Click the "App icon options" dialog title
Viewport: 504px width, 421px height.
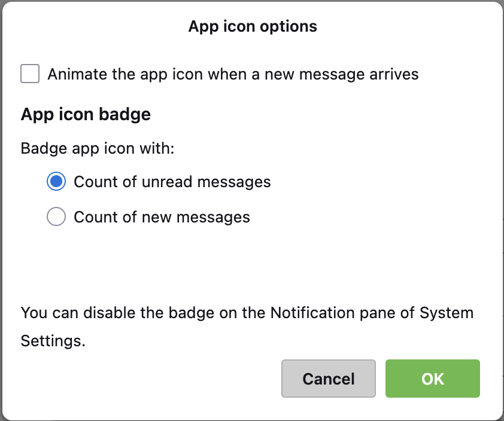pos(253,26)
